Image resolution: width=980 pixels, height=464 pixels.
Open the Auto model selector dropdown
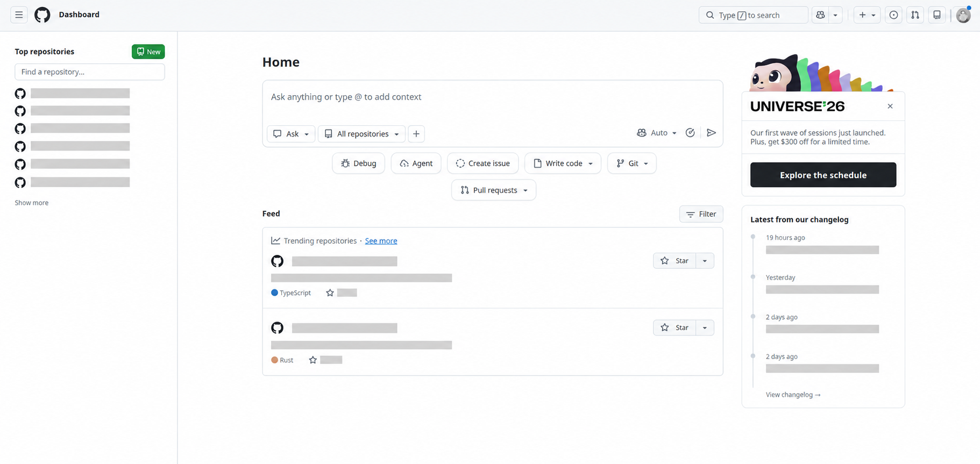click(657, 133)
